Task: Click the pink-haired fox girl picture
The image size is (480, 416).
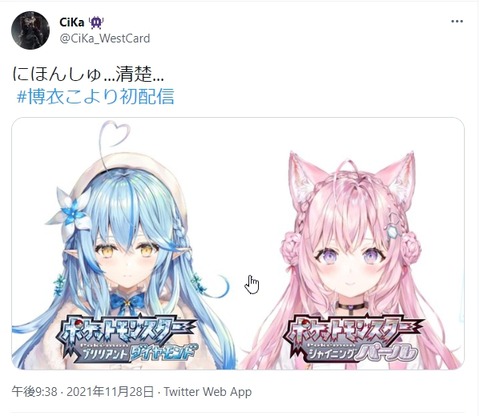Action: [351, 260]
